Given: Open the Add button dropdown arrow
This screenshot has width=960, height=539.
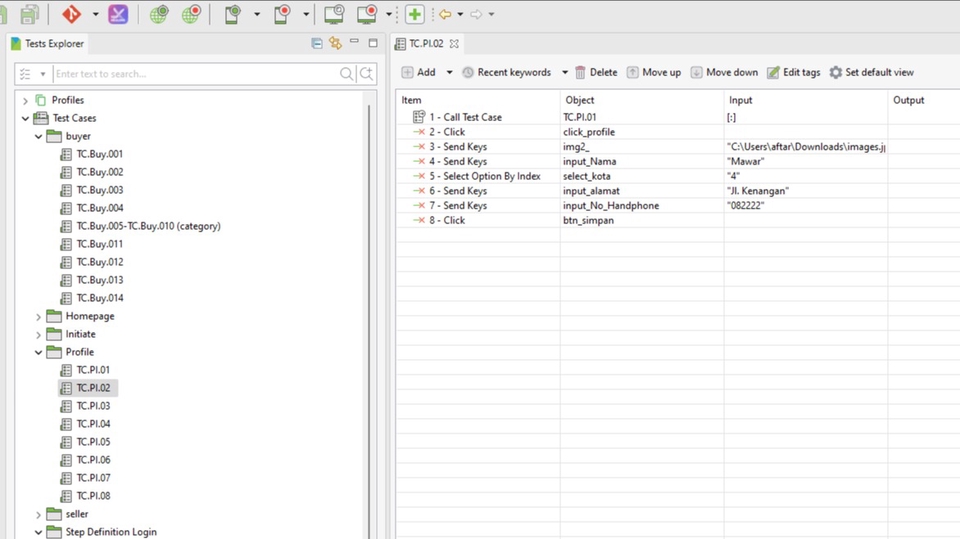Looking at the screenshot, I should (449, 72).
